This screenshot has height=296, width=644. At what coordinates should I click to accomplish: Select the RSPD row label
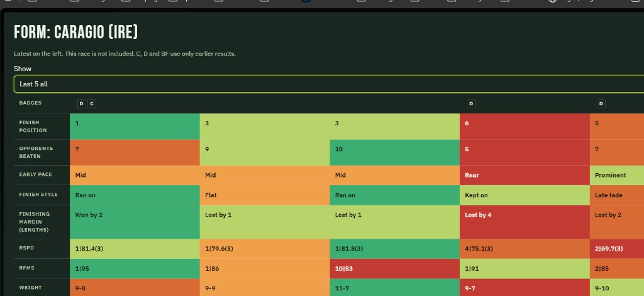tap(26, 248)
